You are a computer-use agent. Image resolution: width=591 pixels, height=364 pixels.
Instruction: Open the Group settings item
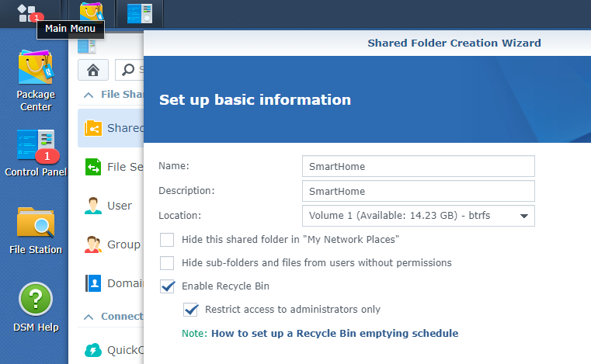pyautogui.click(x=114, y=244)
